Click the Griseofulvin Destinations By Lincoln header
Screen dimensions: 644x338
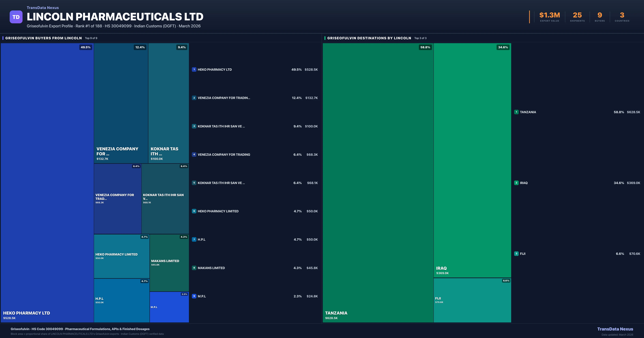click(369, 38)
